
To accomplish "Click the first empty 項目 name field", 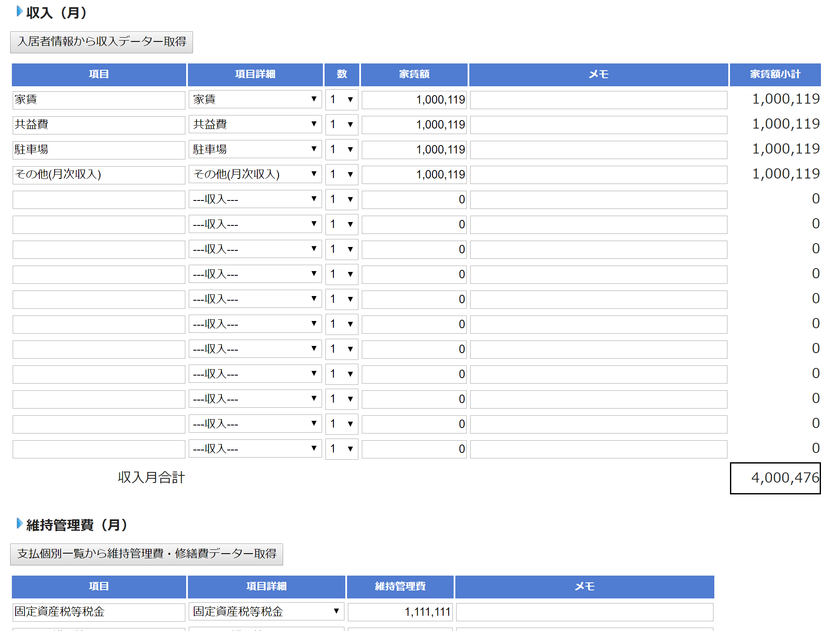I will click(x=99, y=200).
